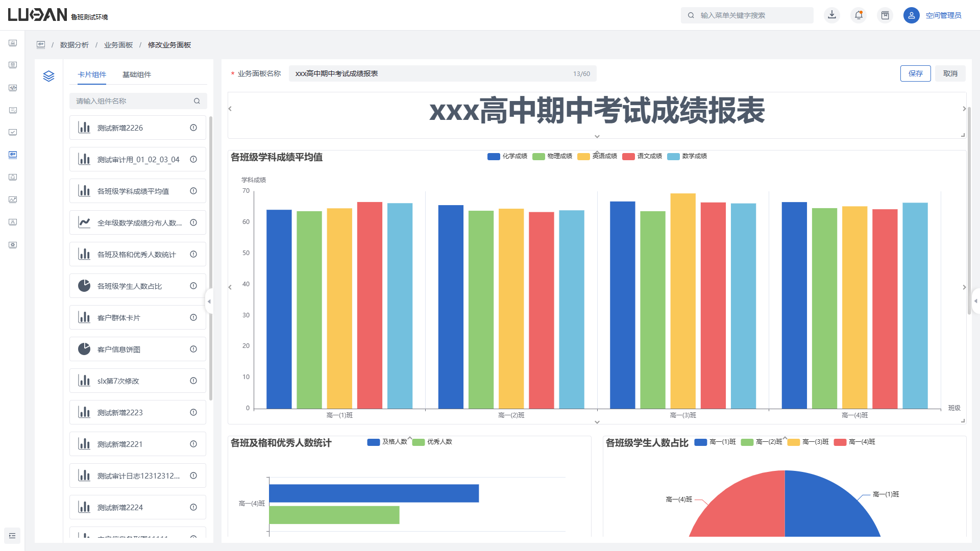
Task: Click info icon for 客户群体卡片
Action: [x=193, y=317]
